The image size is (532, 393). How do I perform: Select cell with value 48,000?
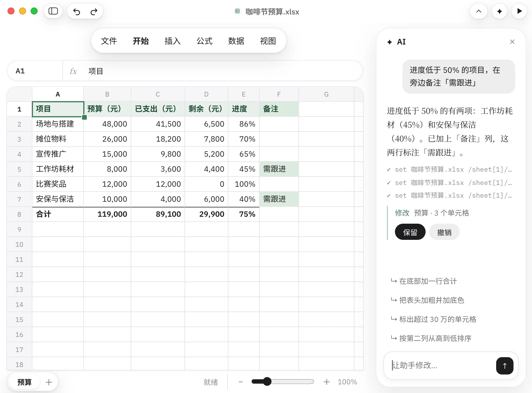(107, 124)
